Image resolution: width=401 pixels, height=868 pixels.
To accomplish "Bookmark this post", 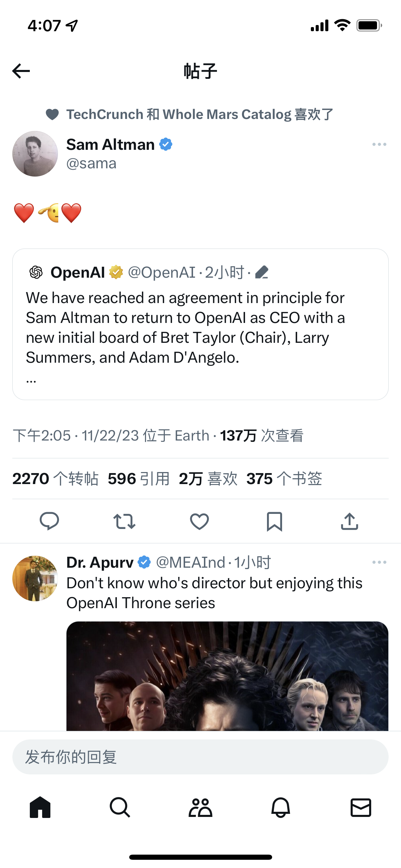I will 274,521.
